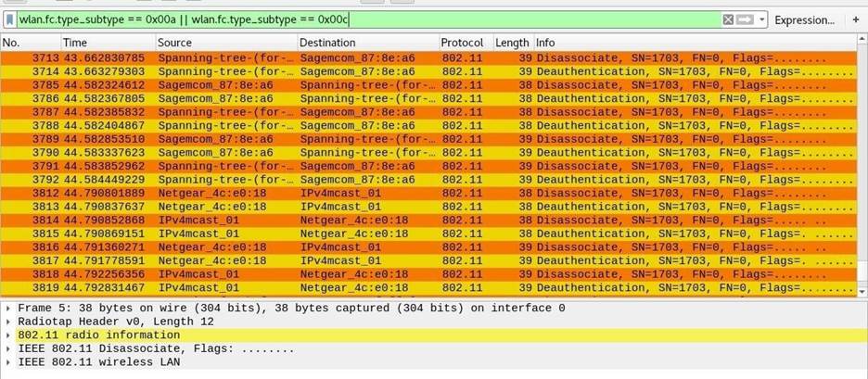868x379 pixels.
Task: Click inside the wlan.fc.type_subtype filter field
Action: [x=371, y=19]
